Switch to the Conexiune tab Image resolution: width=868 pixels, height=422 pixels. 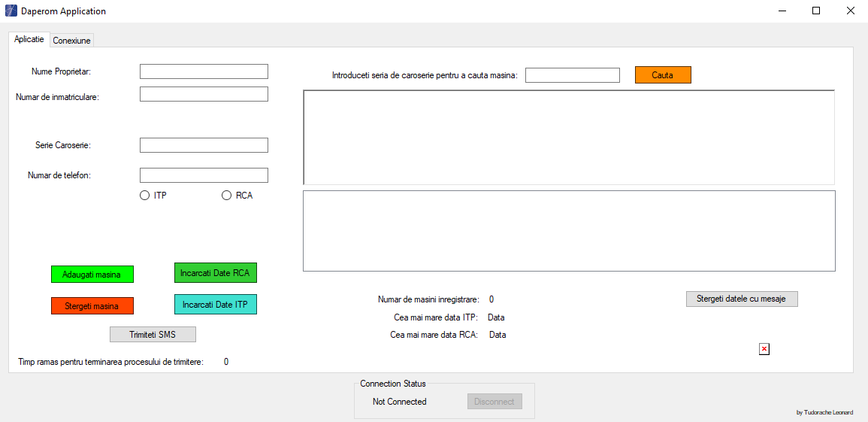(71, 41)
